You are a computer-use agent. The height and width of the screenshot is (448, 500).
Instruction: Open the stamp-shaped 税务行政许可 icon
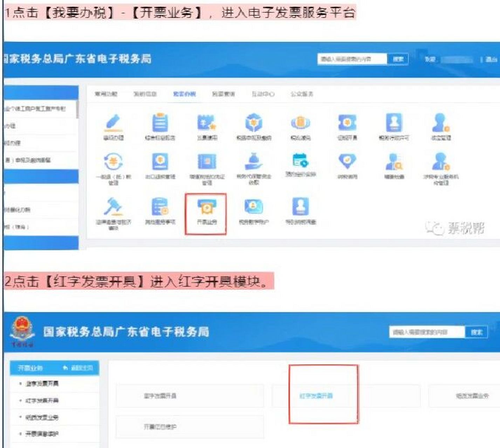(394, 124)
